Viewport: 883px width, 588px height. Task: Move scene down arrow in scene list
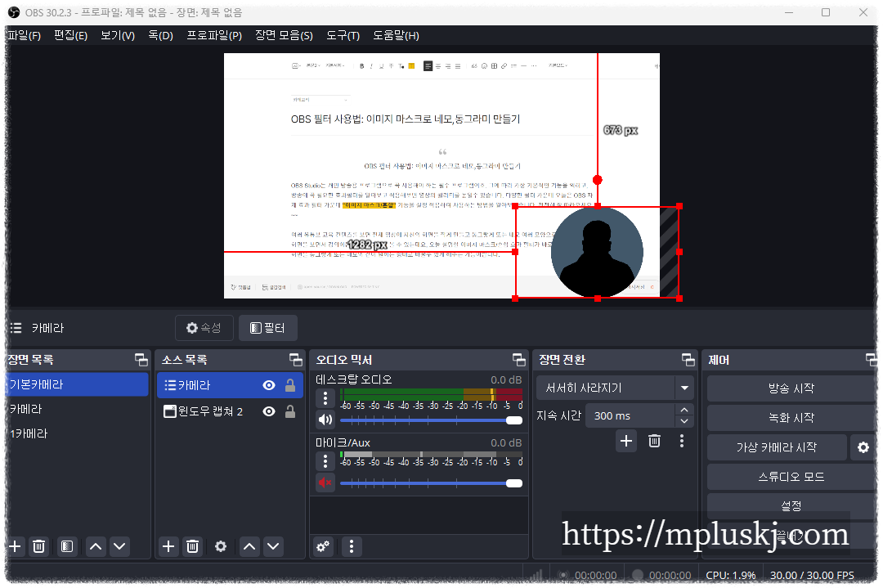point(119,546)
